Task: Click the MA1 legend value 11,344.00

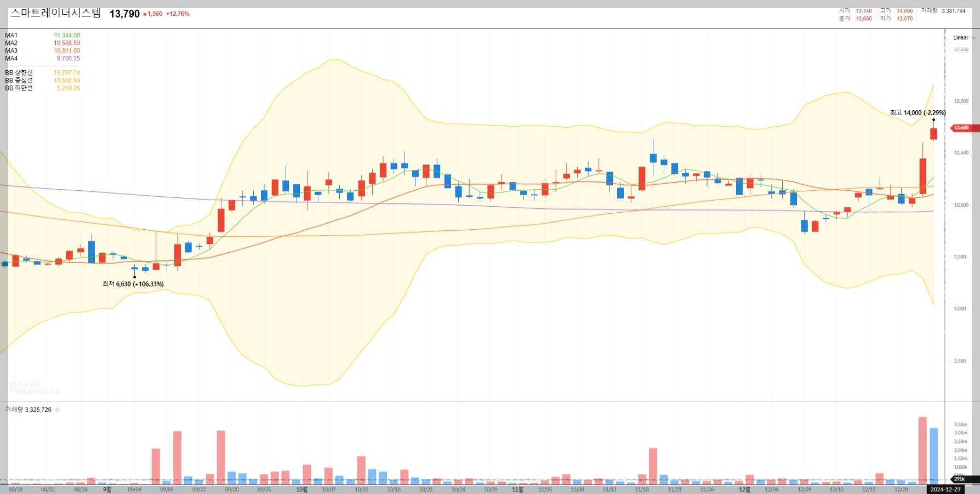Action: [x=67, y=35]
